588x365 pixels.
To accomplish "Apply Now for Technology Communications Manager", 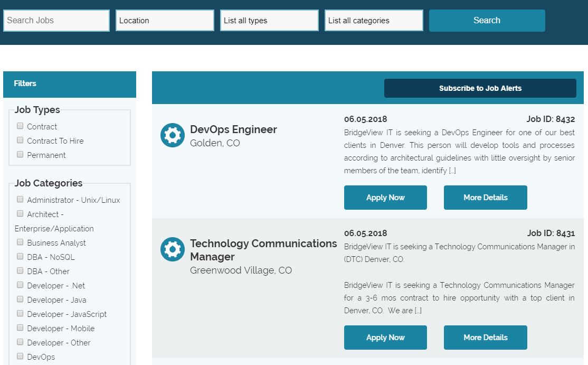I will pyautogui.click(x=385, y=338).
